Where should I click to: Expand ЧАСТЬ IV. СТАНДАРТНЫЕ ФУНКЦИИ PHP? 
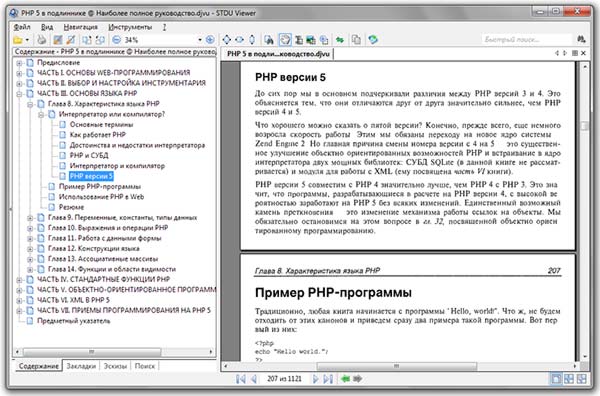click(x=19, y=280)
